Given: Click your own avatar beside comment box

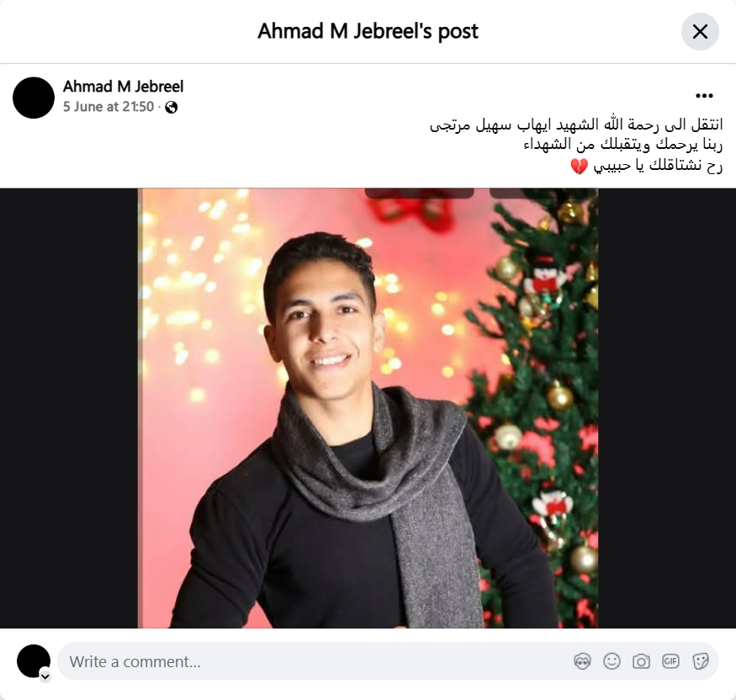Looking at the screenshot, I should [34, 661].
